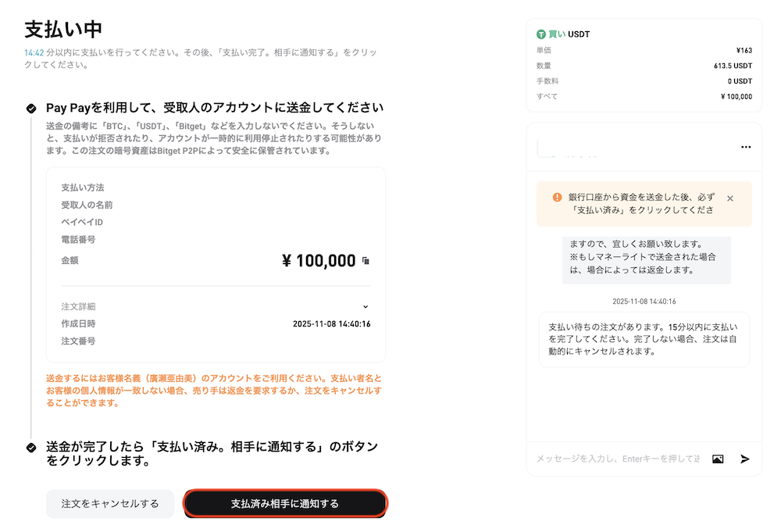Confirm payment with 支払済み相手に通知する button
The image size is (781, 532).
pyautogui.click(x=285, y=504)
